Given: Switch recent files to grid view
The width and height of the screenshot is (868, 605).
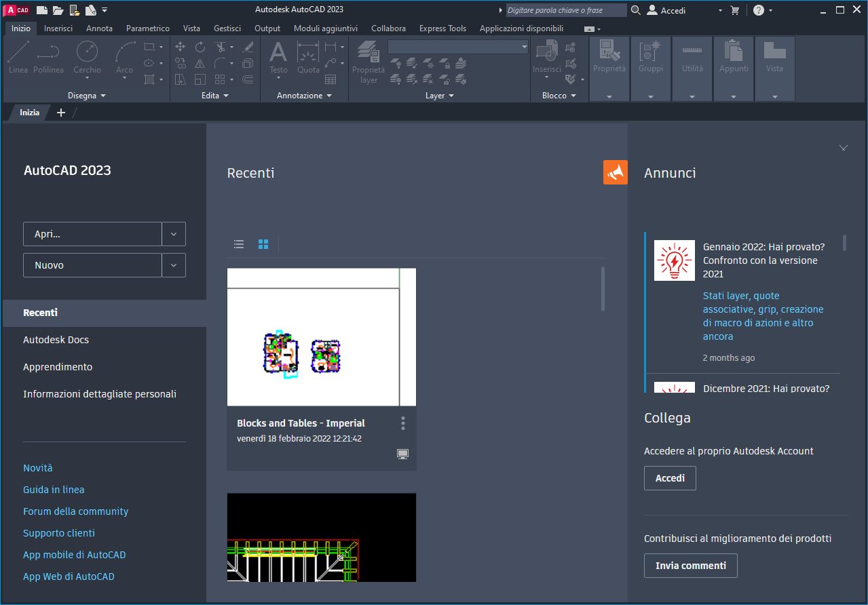Looking at the screenshot, I should point(263,244).
